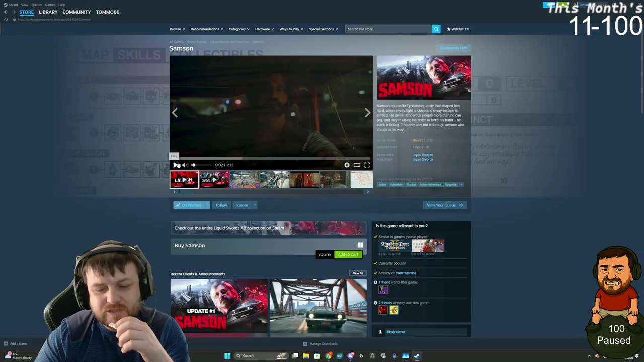Viewport: 644px width, 362px height.
Task: Open the wishlist options dropdown arrow
Action: point(207,205)
